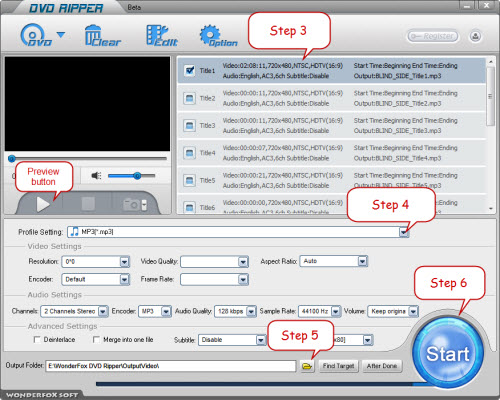Open the user account icon

tap(475, 36)
